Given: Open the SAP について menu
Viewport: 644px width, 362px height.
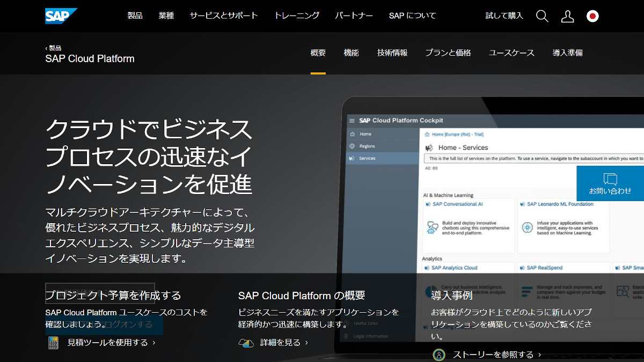Looking at the screenshot, I should coord(413,16).
